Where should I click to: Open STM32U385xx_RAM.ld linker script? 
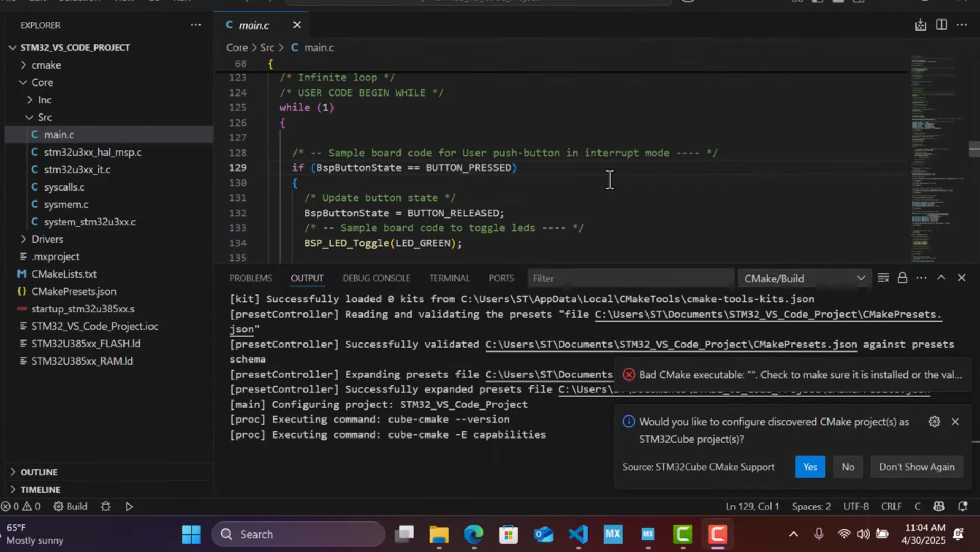tap(82, 361)
